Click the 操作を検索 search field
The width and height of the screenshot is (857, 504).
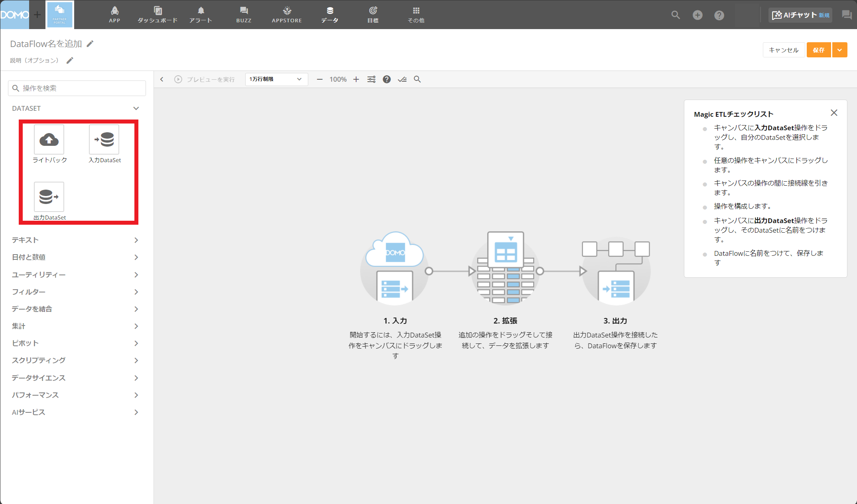pos(77,88)
